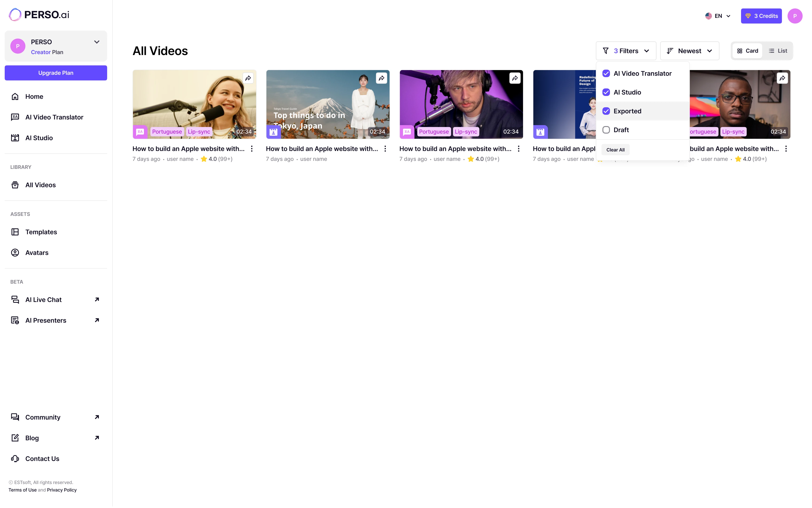Screen dimensions: 812x508
Task: Go to All Videos library
Action: (x=56, y=185)
